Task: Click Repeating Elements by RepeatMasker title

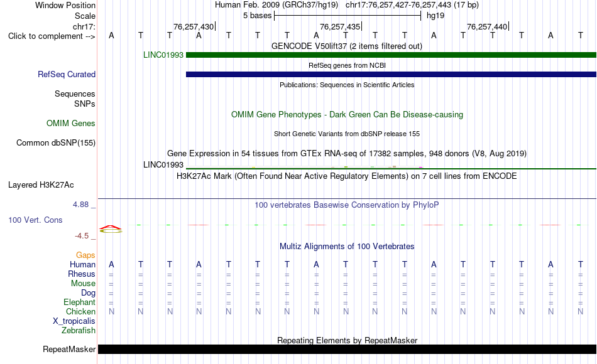Action: [x=347, y=340]
